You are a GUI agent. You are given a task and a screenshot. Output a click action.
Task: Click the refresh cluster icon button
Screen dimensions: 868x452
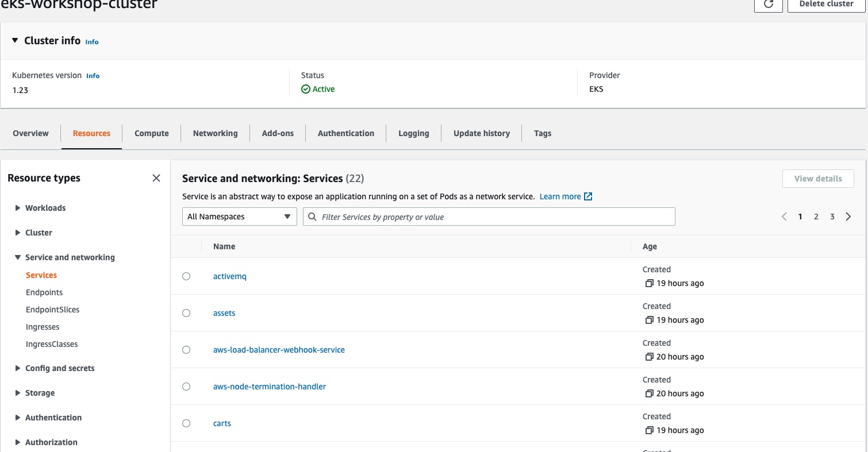(768, 5)
